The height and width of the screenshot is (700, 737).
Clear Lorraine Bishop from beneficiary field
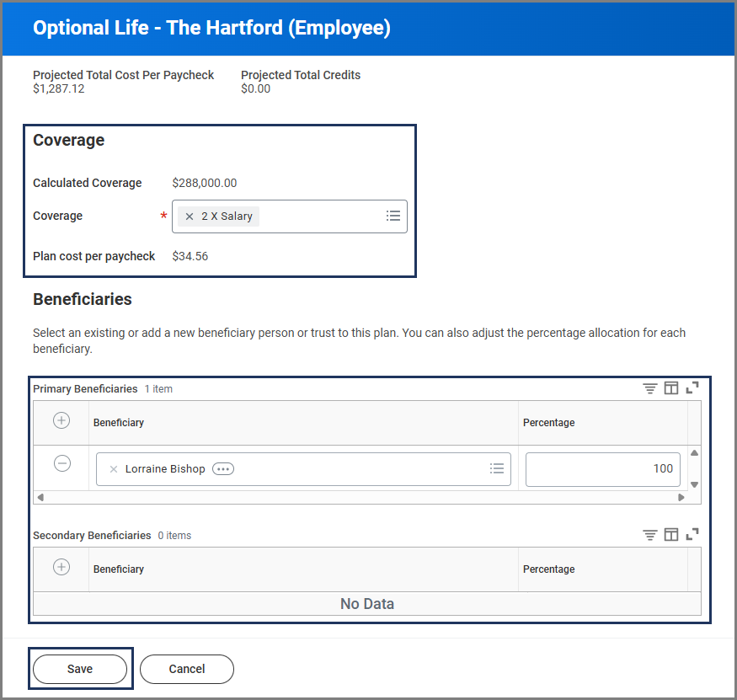tap(114, 469)
